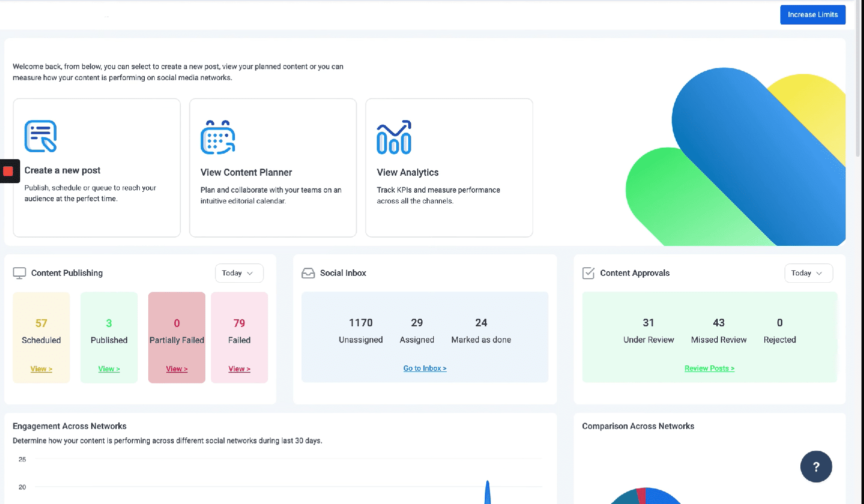
Task: Open the help question mark bubble
Action: (816, 466)
